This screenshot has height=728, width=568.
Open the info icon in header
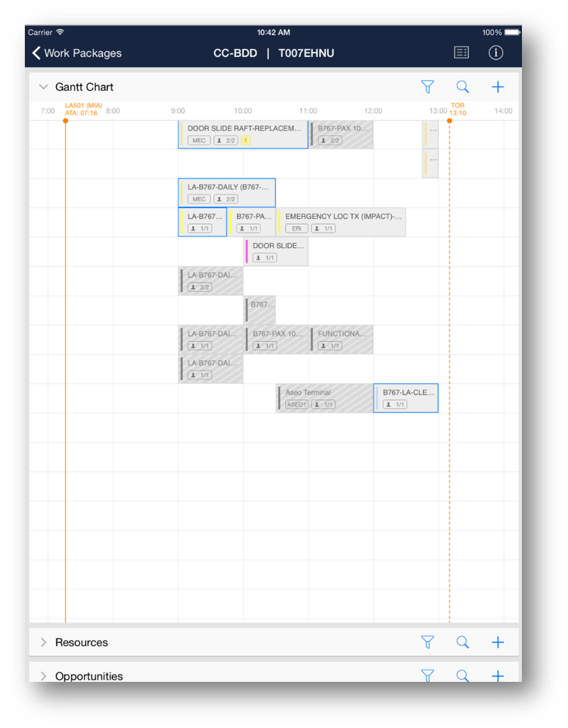pos(496,53)
